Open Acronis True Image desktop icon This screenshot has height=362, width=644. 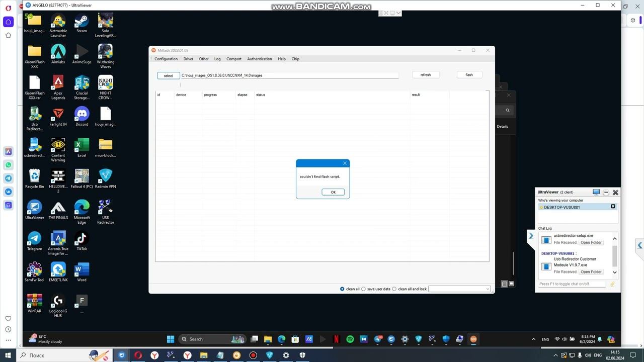[58, 244]
